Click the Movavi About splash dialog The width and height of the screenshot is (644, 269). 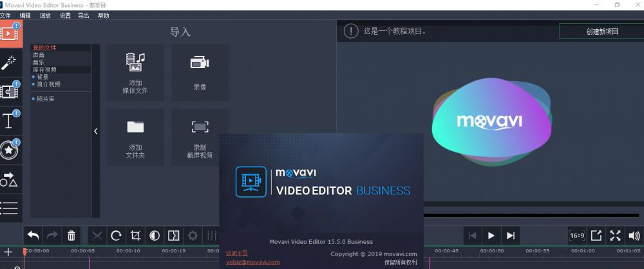(x=321, y=200)
